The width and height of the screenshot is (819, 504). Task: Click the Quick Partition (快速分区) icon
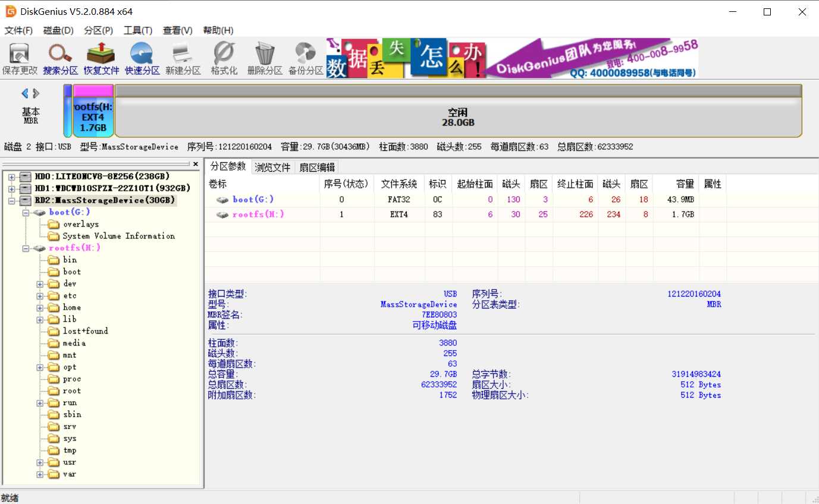point(142,59)
